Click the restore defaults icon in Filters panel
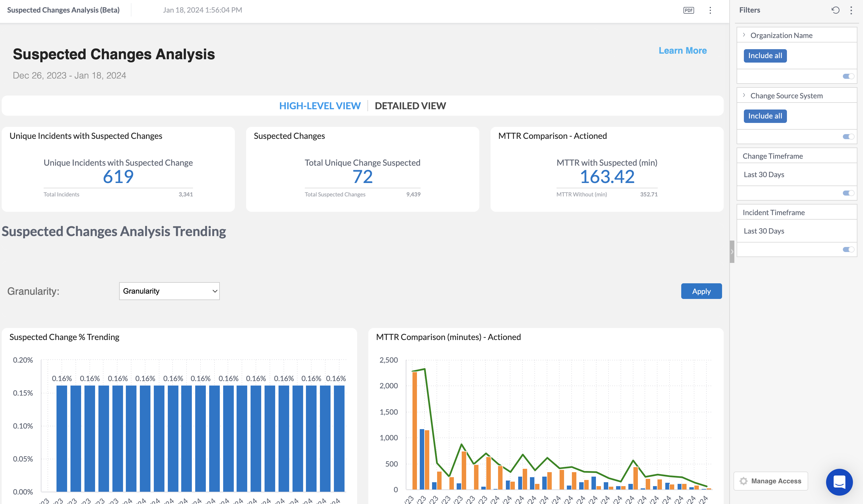Screen dimensions: 863x504 pos(836,10)
